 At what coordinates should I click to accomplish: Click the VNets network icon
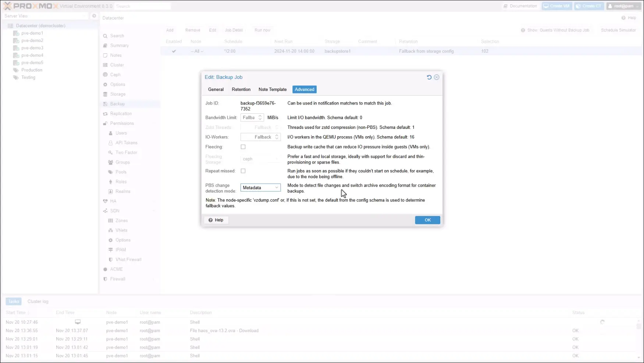110,230
